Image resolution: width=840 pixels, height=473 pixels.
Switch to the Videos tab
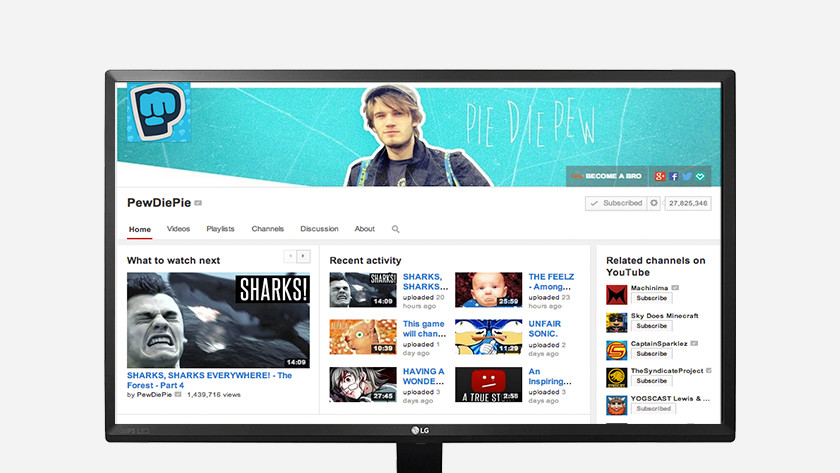tap(178, 229)
